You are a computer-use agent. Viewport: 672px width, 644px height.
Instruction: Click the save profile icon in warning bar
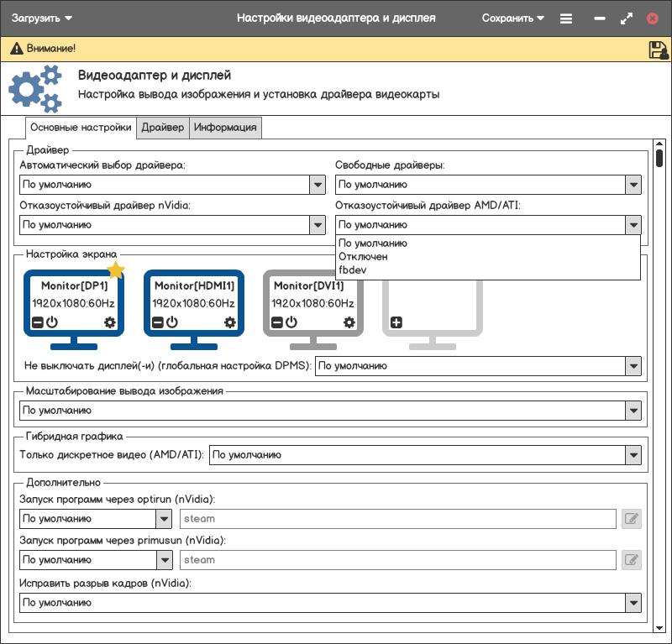pyautogui.click(x=659, y=50)
